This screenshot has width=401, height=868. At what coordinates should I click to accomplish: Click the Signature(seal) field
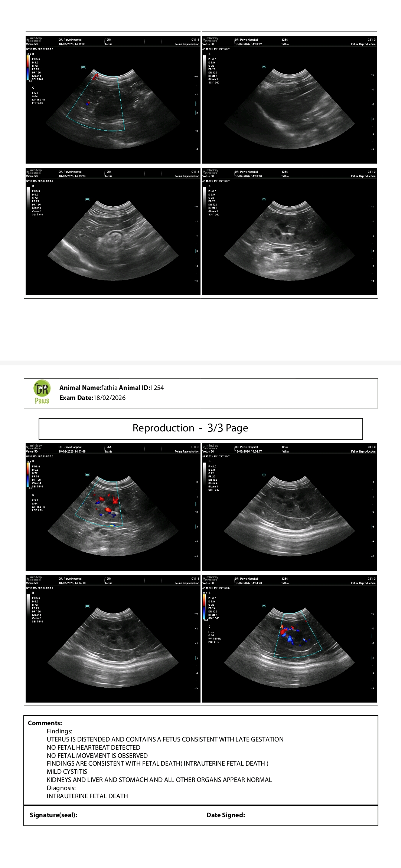(x=111, y=815)
